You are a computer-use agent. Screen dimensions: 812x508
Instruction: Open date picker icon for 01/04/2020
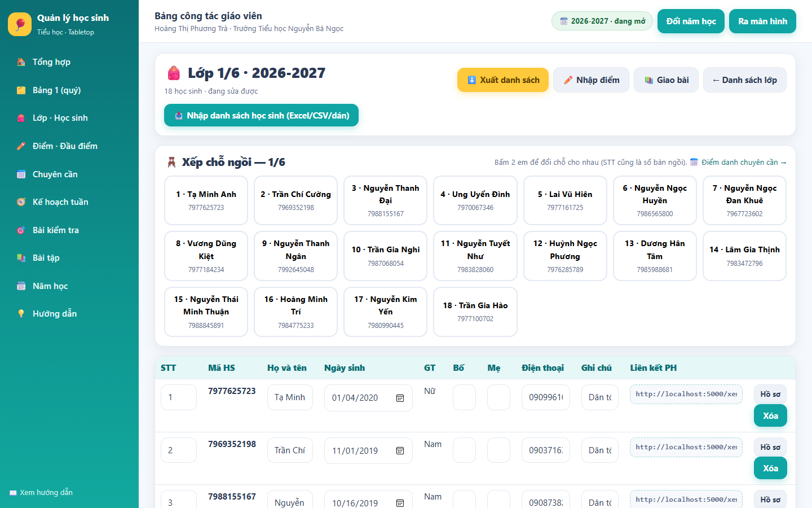[x=400, y=398]
